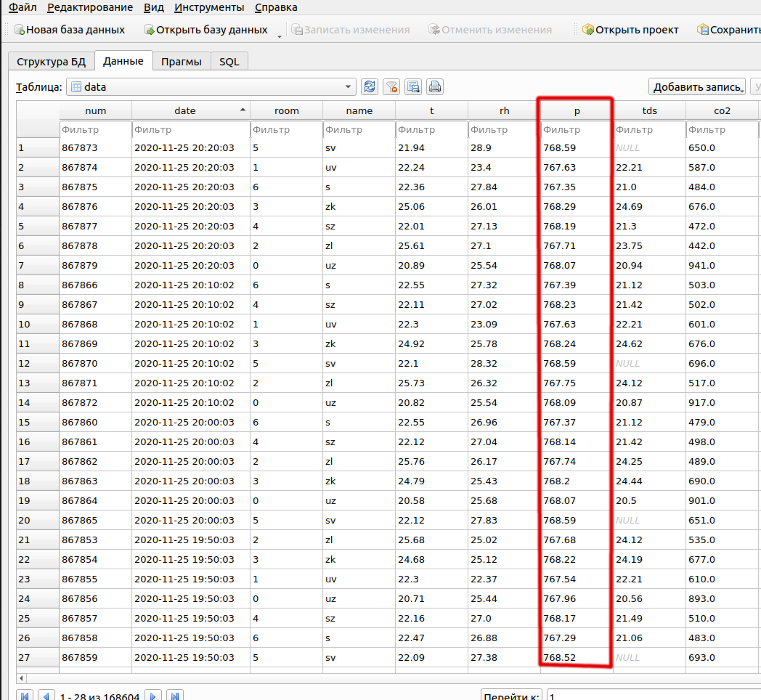The height and width of the screenshot is (700, 761).
Task: Expand the Таблица combo box showing data
Action: tap(348, 87)
